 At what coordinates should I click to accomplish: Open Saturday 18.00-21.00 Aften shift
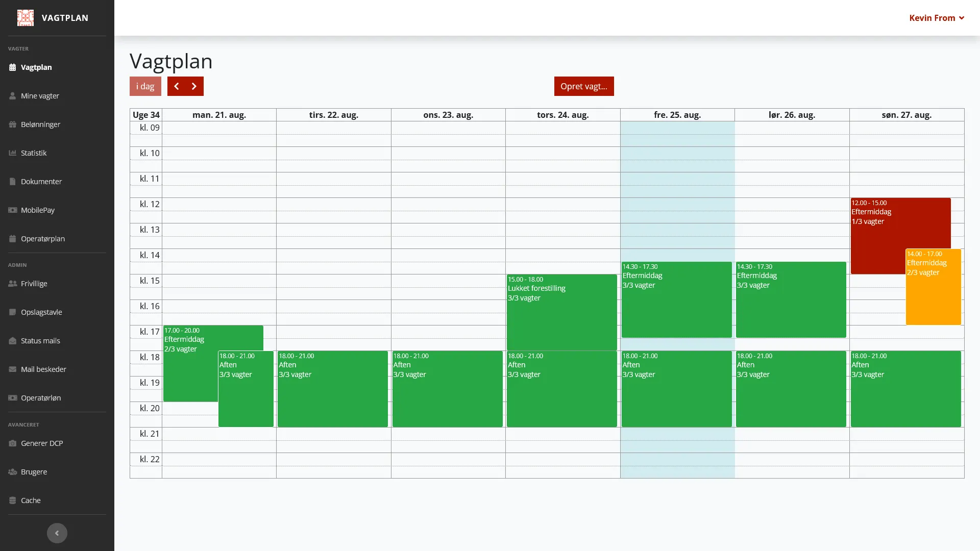coord(791,389)
